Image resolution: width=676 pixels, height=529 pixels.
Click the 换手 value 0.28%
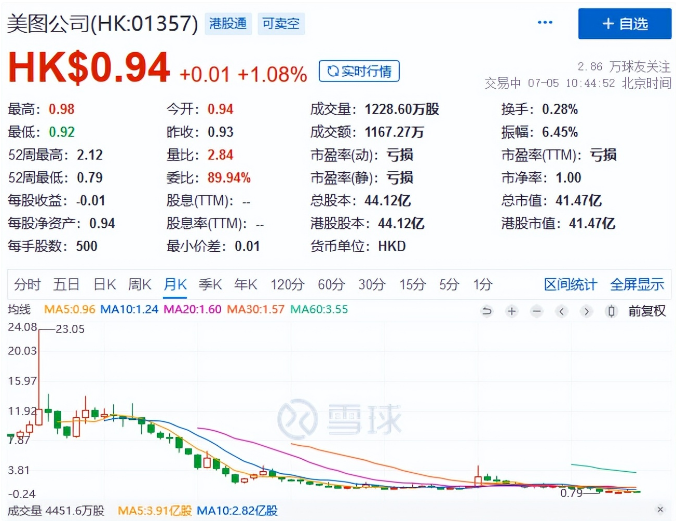560,109
